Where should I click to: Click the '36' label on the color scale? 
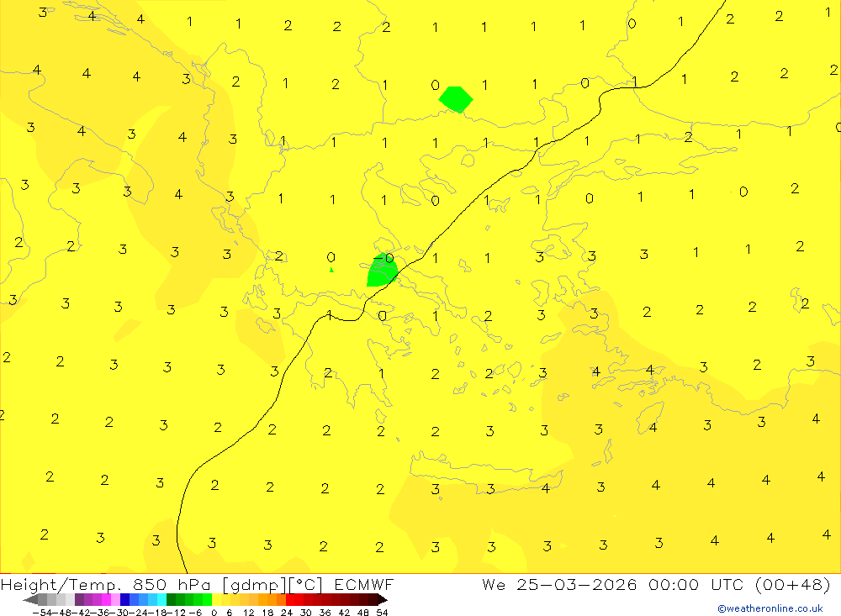(325, 613)
